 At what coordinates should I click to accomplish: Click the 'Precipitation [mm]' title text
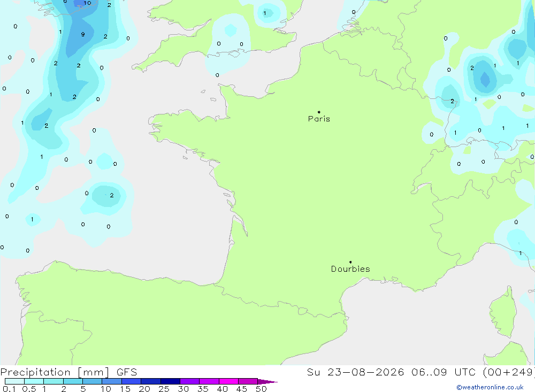click(x=55, y=372)
